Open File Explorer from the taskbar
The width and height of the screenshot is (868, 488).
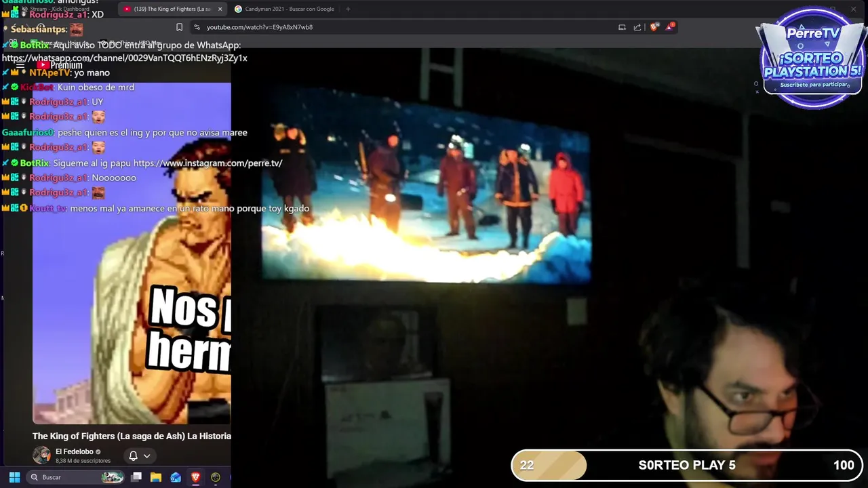pos(156,477)
